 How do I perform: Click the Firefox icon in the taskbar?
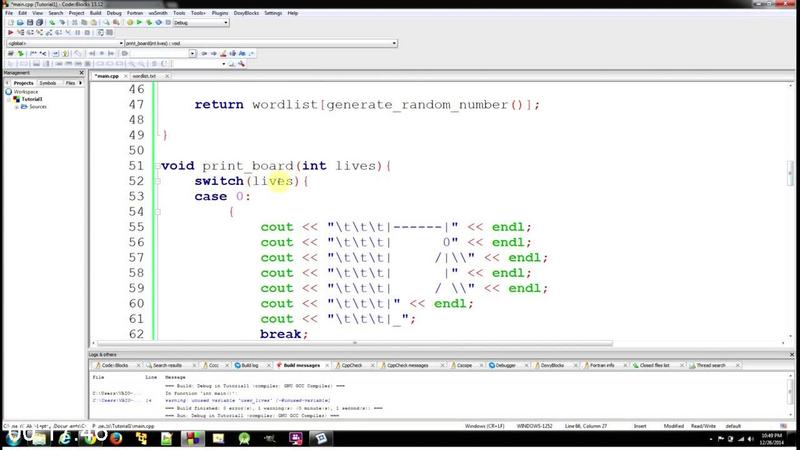point(116,438)
